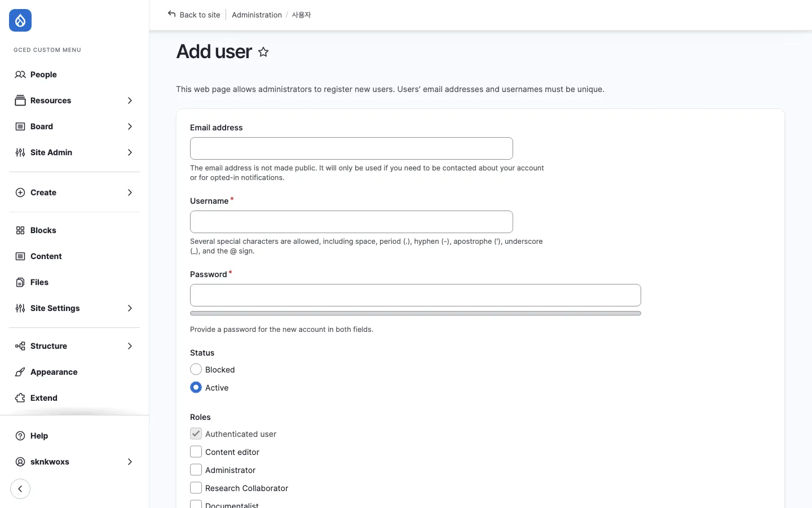
Task: Open Files via its document icon
Action: [20, 282]
